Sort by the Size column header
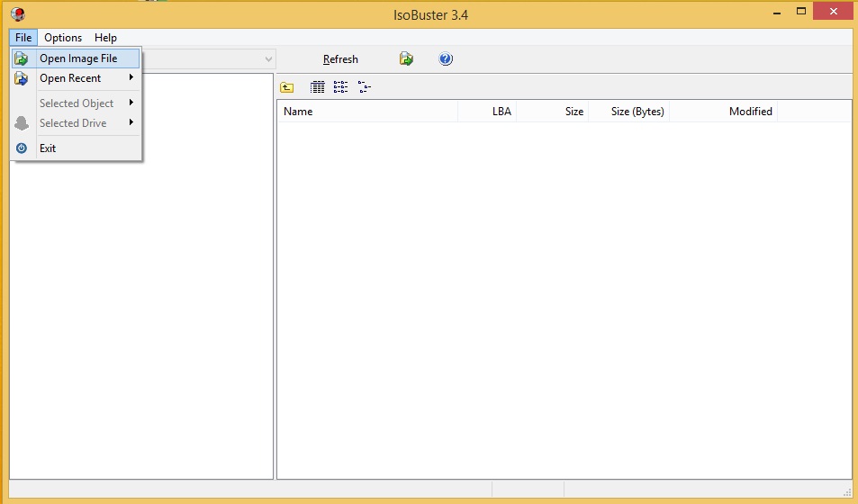 tap(552, 112)
